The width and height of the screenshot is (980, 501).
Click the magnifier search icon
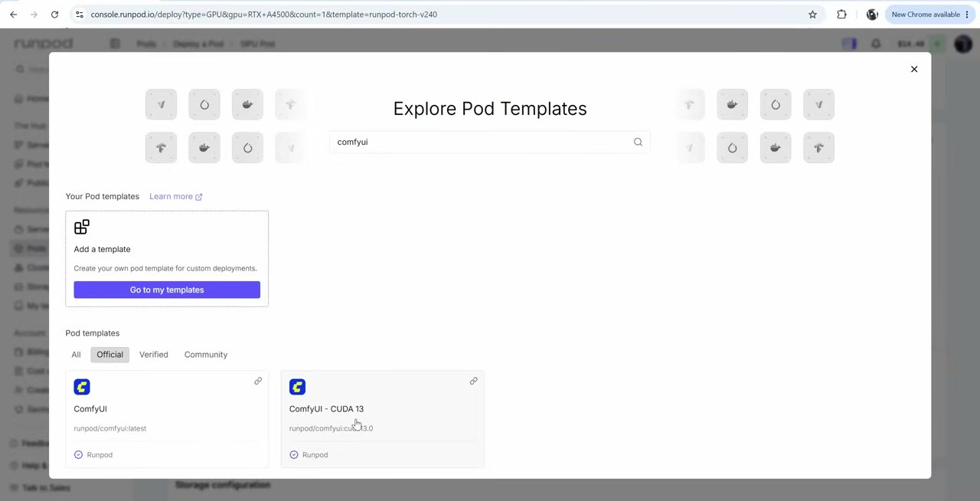(x=638, y=142)
